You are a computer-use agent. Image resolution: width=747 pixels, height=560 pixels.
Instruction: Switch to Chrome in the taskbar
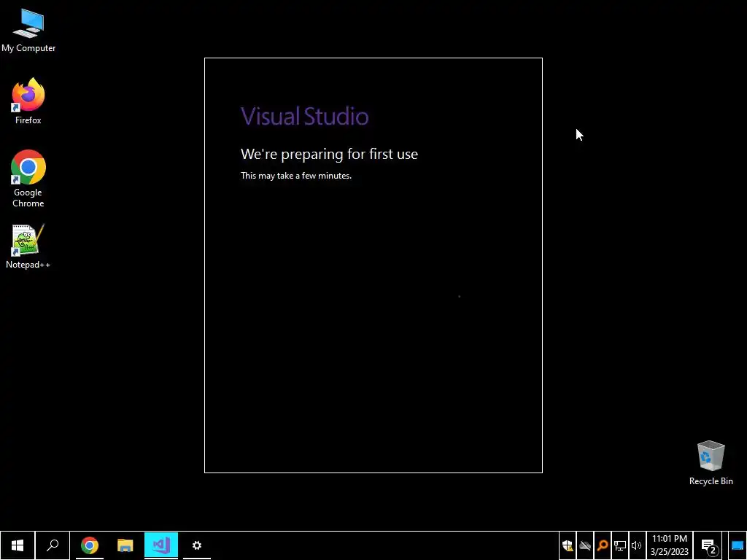click(90, 545)
